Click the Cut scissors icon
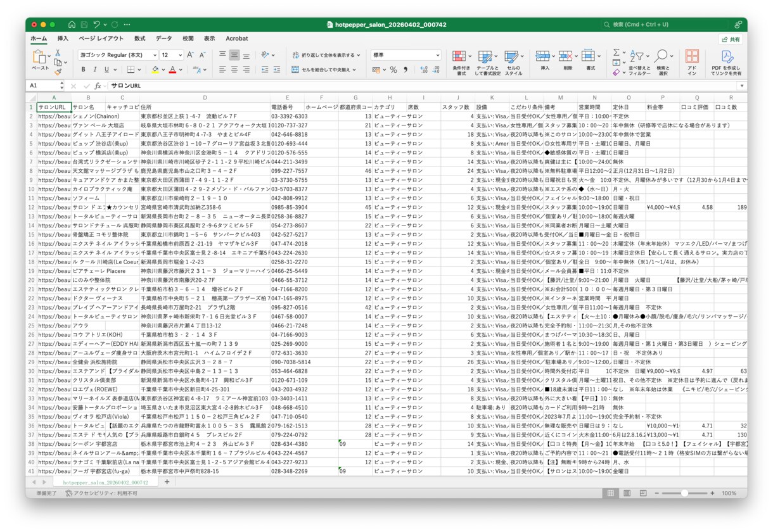 (x=58, y=53)
